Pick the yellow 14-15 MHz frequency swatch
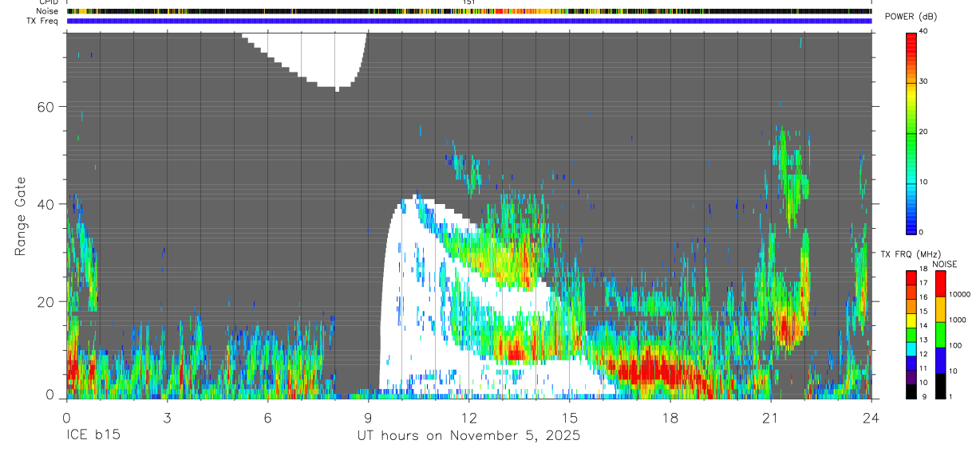 click(911, 320)
